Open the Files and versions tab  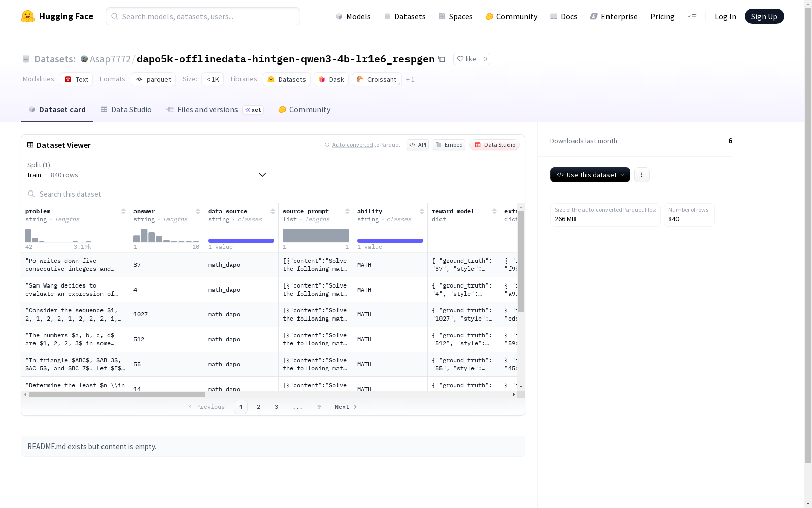[x=215, y=110]
